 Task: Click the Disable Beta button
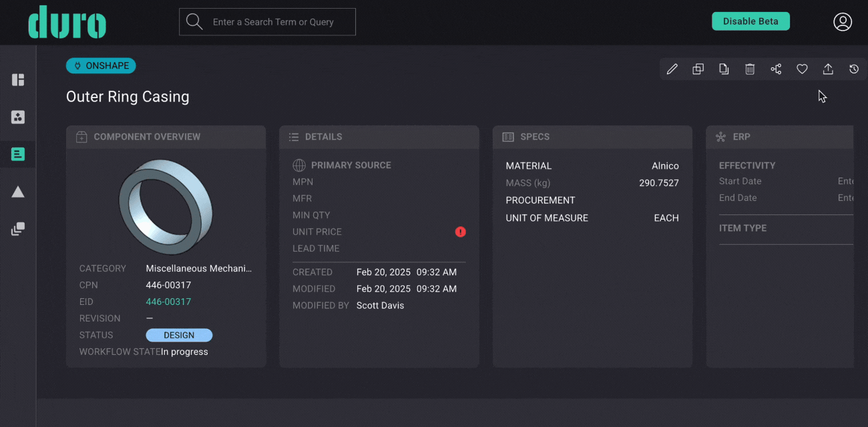750,21
